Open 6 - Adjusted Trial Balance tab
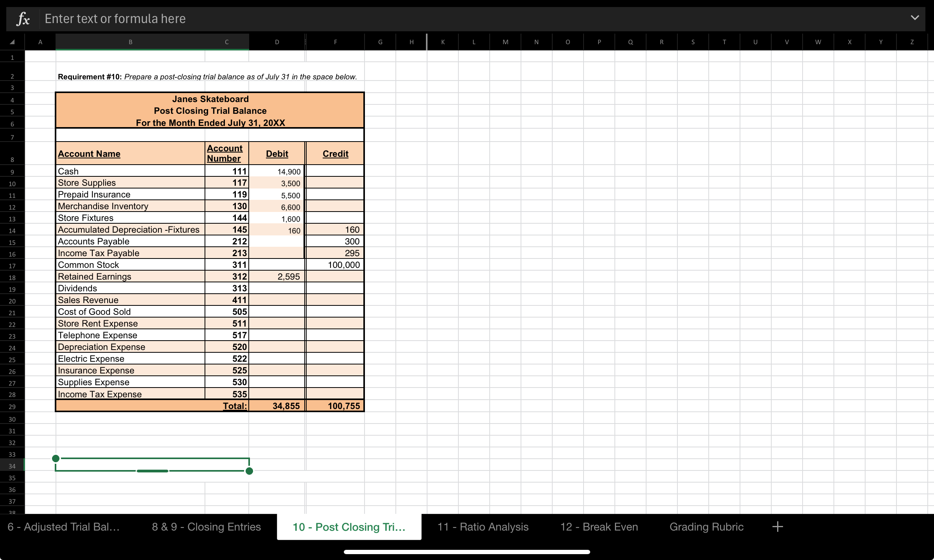934x560 pixels. (64, 527)
